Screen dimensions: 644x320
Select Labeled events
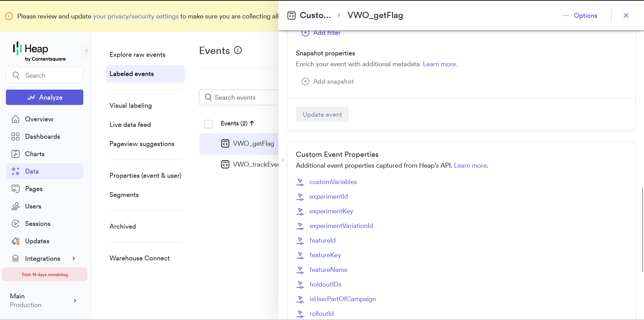click(145, 74)
